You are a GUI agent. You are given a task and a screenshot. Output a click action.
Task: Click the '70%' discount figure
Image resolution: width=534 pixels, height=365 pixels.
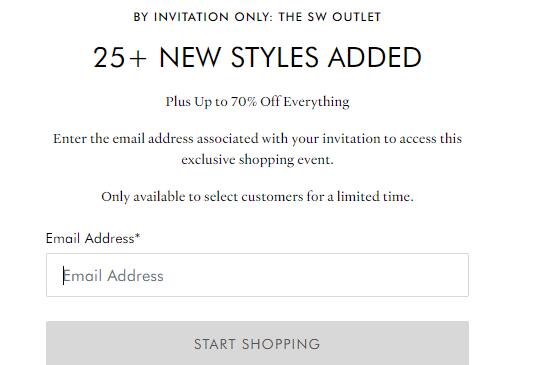[244, 101]
